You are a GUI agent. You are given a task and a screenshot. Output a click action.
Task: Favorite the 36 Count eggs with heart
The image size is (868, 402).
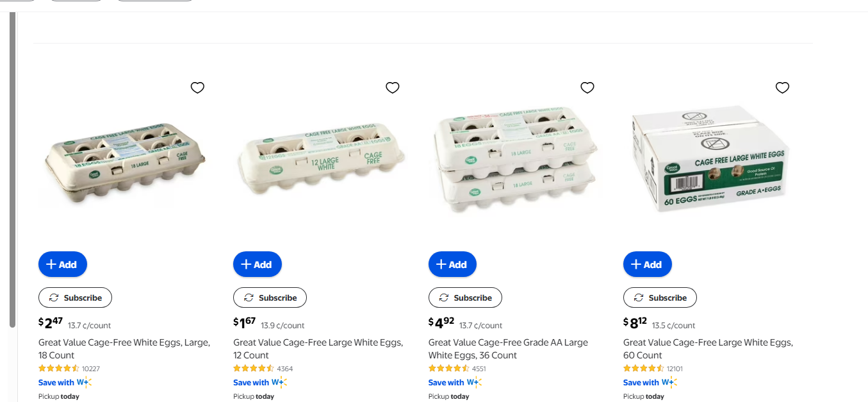pos(587,88)
